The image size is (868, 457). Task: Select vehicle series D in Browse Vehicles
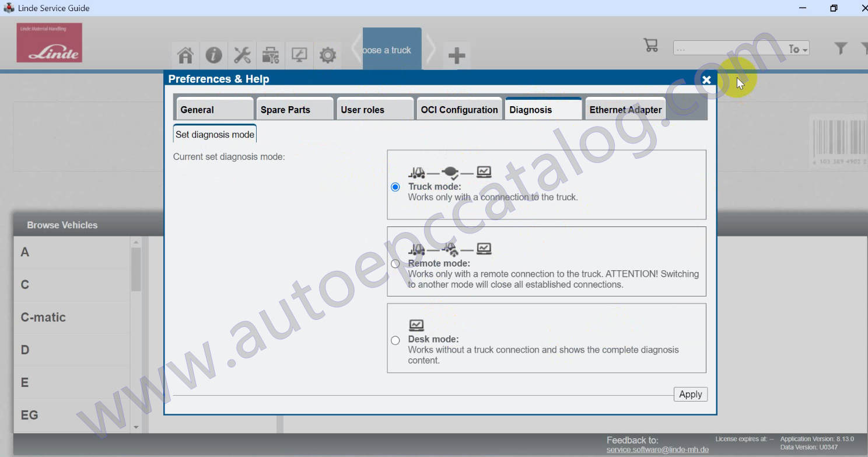tap(72, 350)
